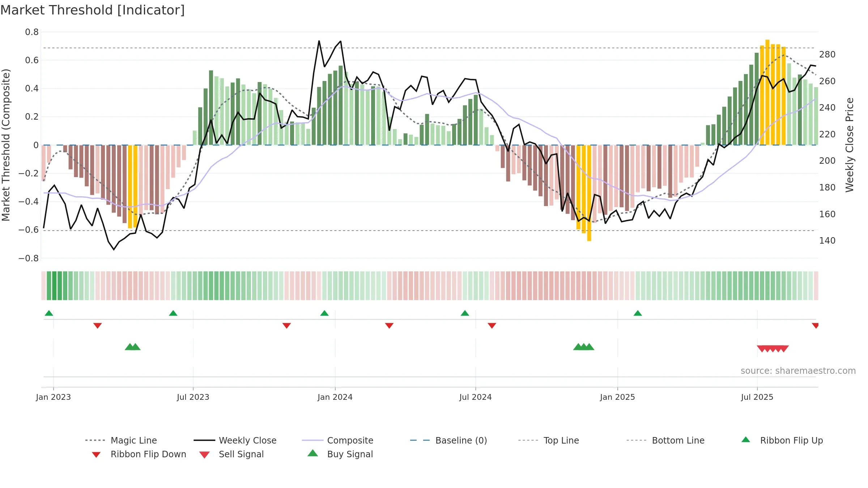Click the Ribbon Flip Down marker after Jul 2024

pos(492,326)
